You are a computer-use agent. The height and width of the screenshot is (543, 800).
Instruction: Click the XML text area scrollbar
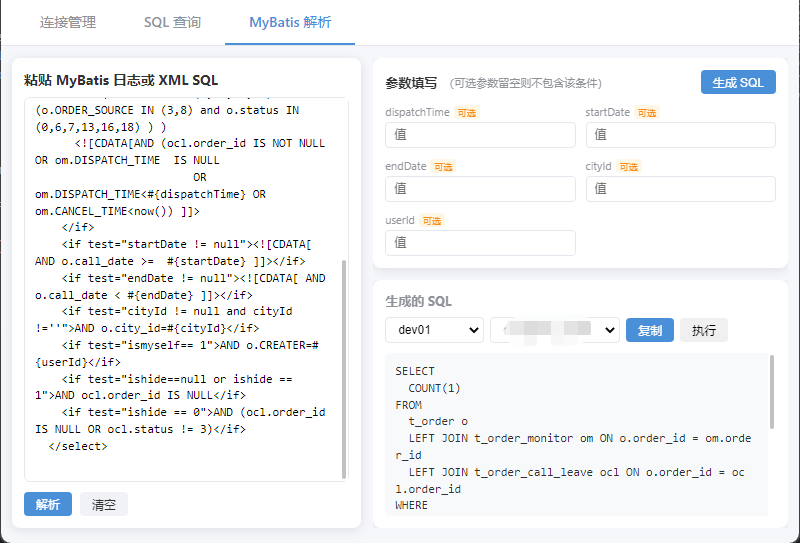click(x=345, y=370)
